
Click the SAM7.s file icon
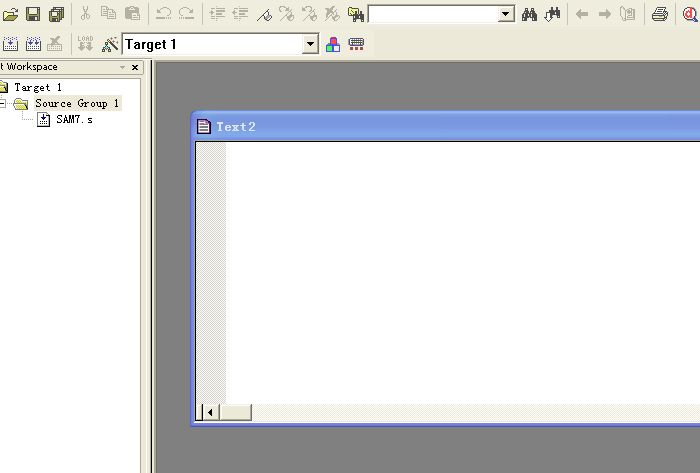(x=43, y=120)
